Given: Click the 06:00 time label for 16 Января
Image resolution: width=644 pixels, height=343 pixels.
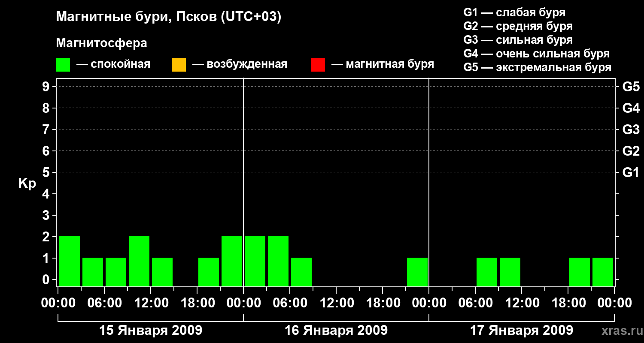Looking at the screenshot, I should (x=290, y=303).
